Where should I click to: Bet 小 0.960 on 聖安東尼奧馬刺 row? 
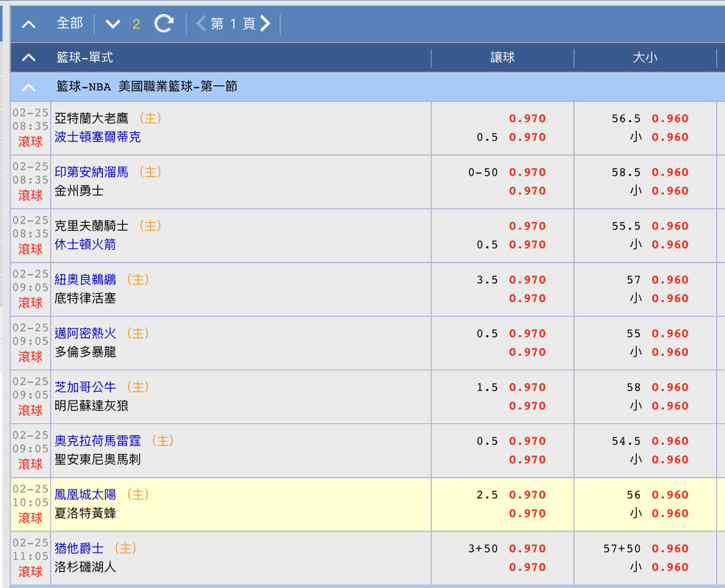click(x=670, y=460)
